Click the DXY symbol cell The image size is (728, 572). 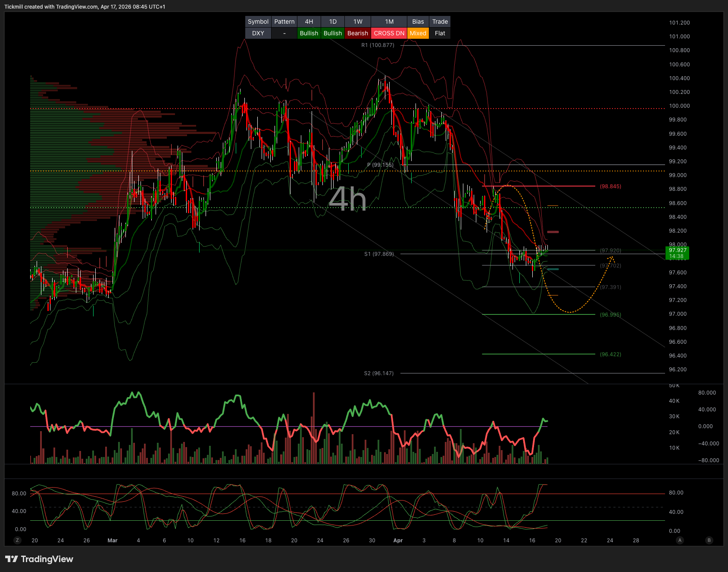pyautogui.click(x=258, y=33)
